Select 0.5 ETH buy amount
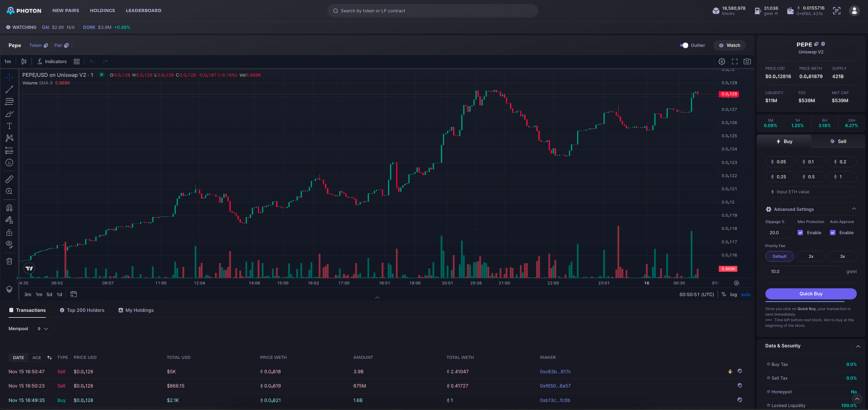 811,177
